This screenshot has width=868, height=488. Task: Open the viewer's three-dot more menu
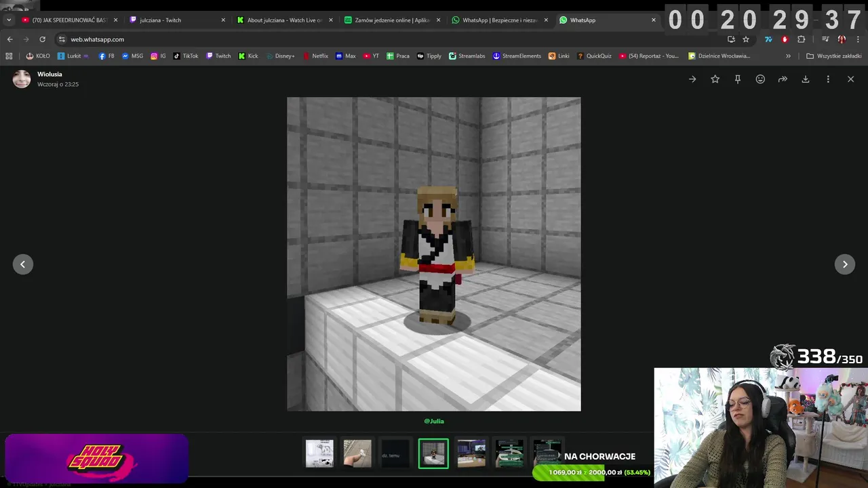[828, 79]
